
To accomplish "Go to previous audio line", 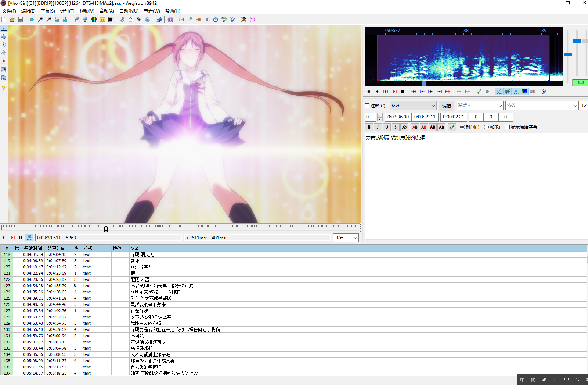I will tap(369, 92).
